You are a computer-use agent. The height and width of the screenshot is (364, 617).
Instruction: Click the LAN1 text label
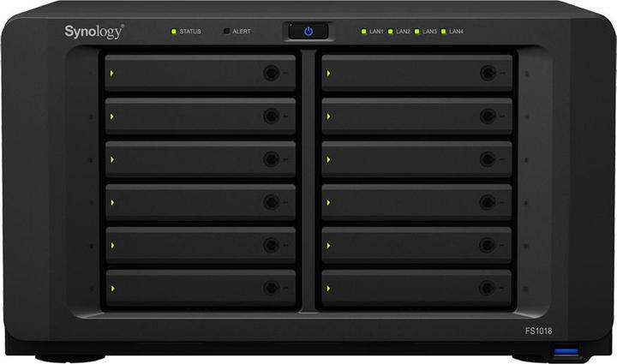click(376, 31)
